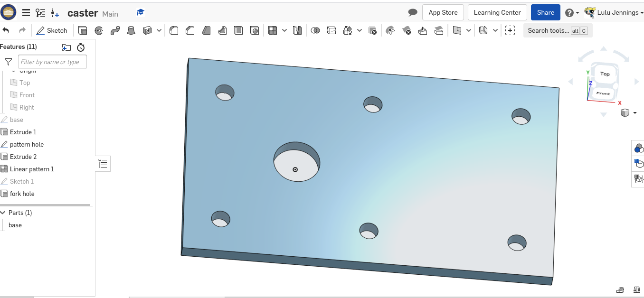Open the App Store
644x298 pixels.
(443, 12)
